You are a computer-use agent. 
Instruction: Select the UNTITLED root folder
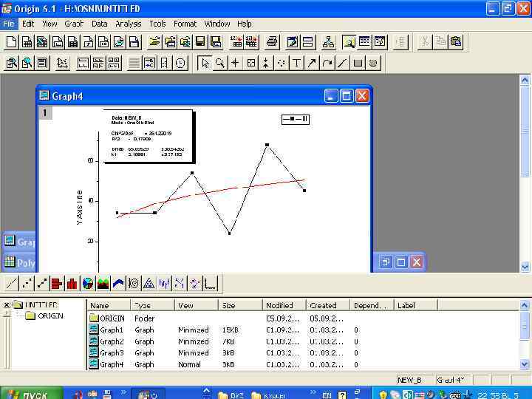[x=35, y=304]
